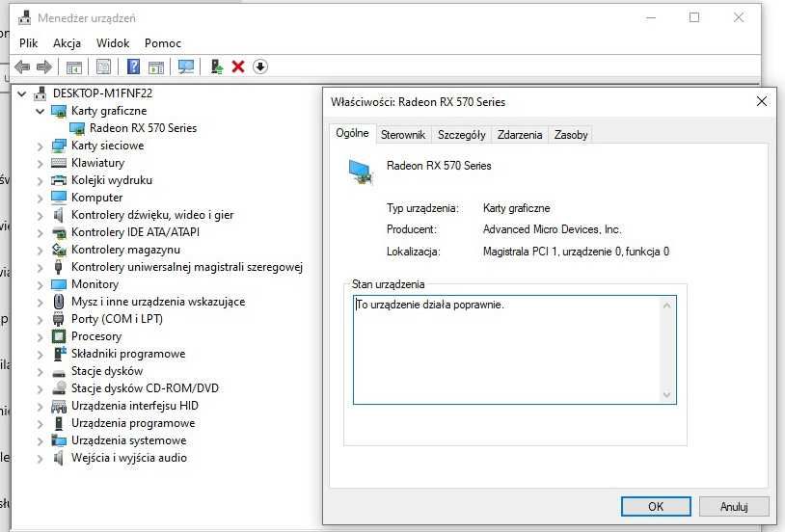Click the blue Help question mark icon
This screenshot has width=785, height=532.
click(x=133, y=66)
